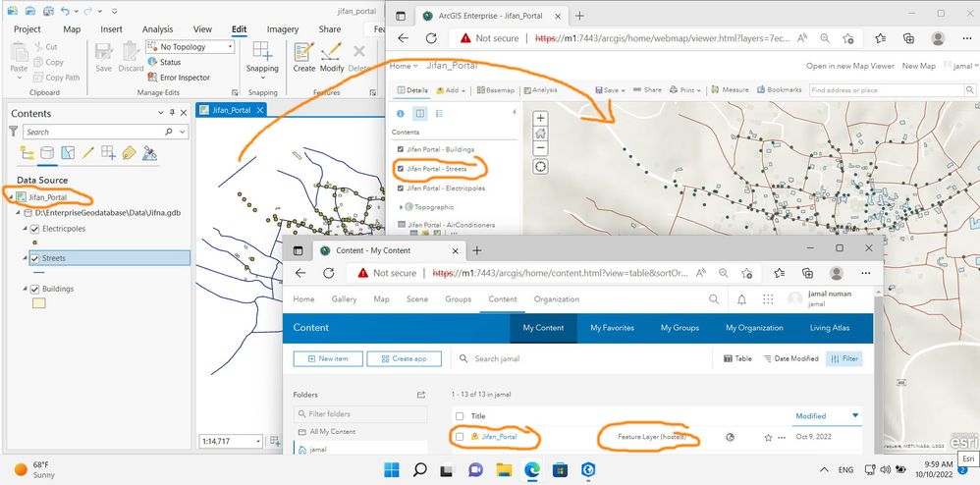Open Gallery in portal navigation

click(x=344, y=299)
